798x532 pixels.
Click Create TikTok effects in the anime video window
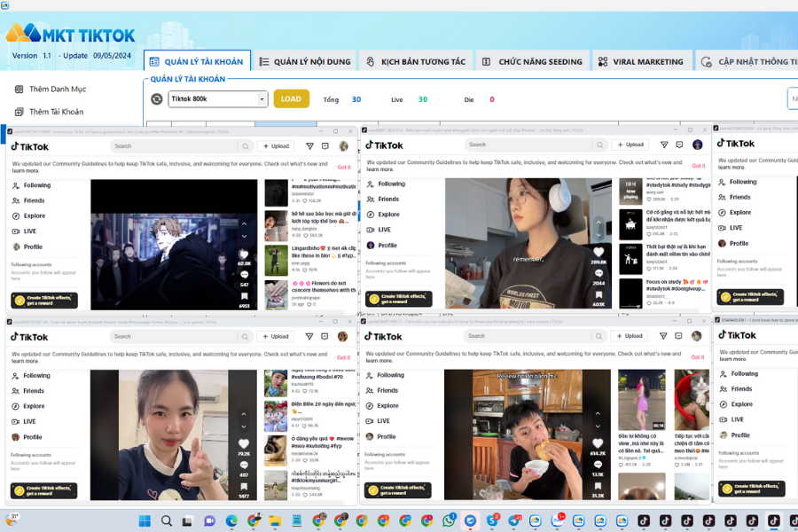pos(44,301)
